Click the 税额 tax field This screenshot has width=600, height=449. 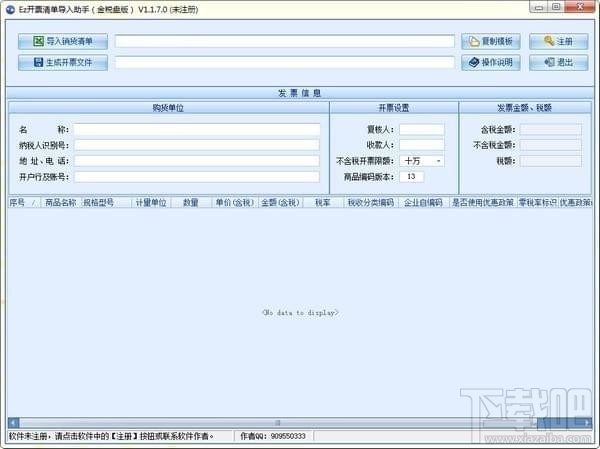551,161
